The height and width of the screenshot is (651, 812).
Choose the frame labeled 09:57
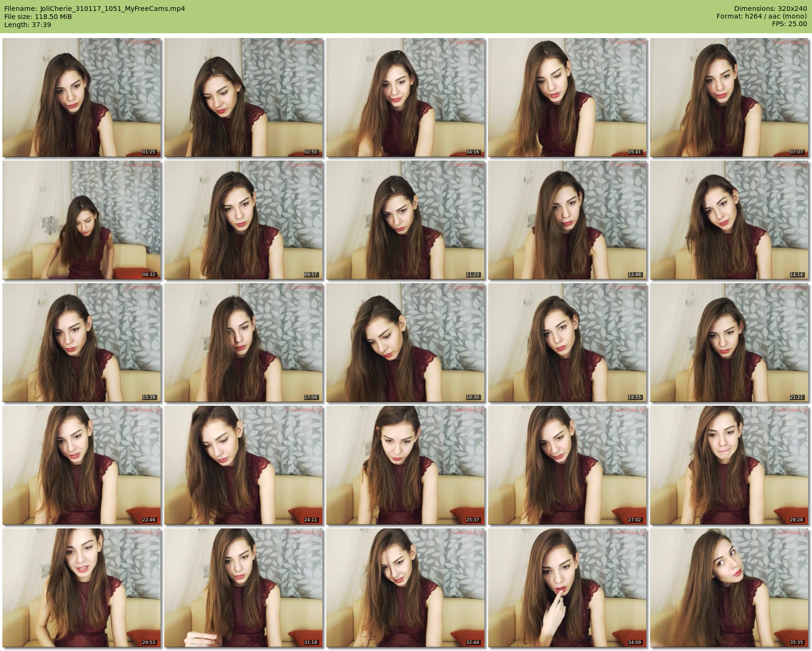(x=244, y=220)
